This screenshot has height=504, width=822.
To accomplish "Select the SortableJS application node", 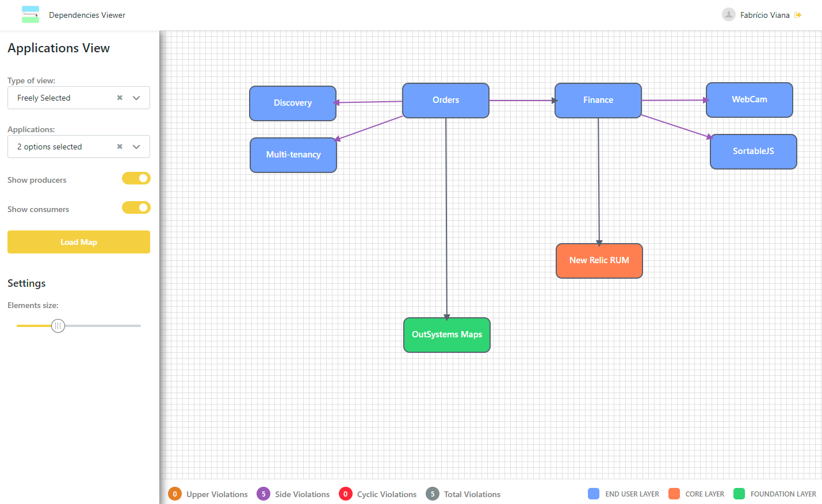I will 754,152.
